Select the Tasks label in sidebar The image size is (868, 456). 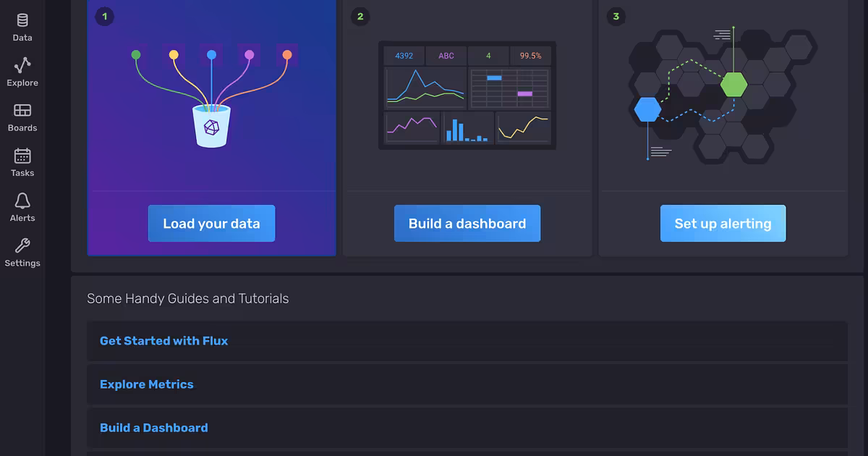[x=22, y=173]
